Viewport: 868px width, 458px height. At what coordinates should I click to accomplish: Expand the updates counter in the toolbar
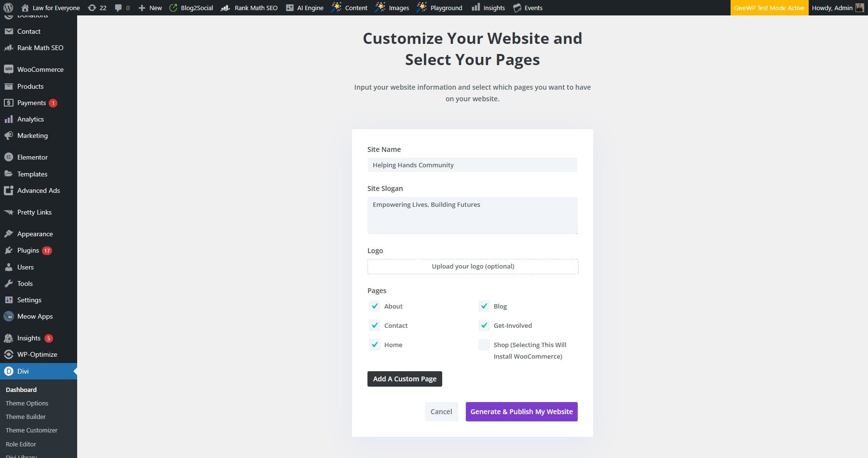click(x=97, y=8)
